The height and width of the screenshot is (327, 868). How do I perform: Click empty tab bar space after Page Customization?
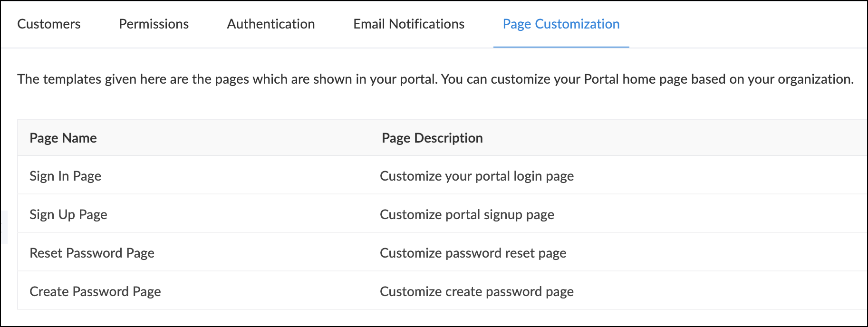(746, 24)
